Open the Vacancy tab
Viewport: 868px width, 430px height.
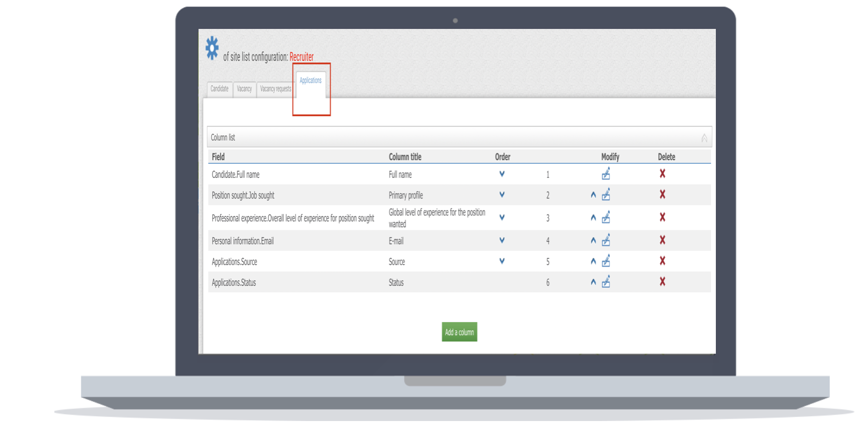(x=244, y=89)
